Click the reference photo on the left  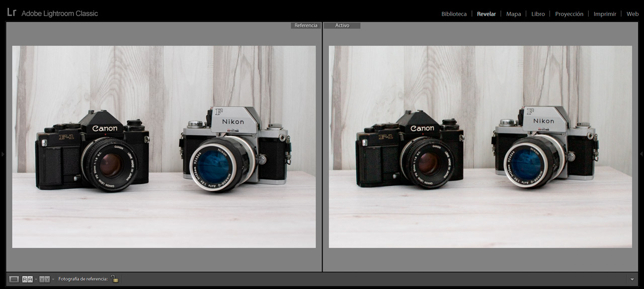coord(164,147)
